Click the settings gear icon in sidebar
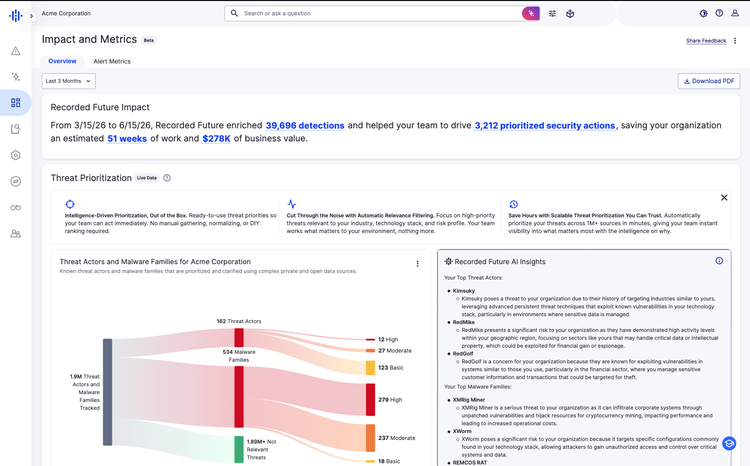The image size is (750, 466). (16, 155)
